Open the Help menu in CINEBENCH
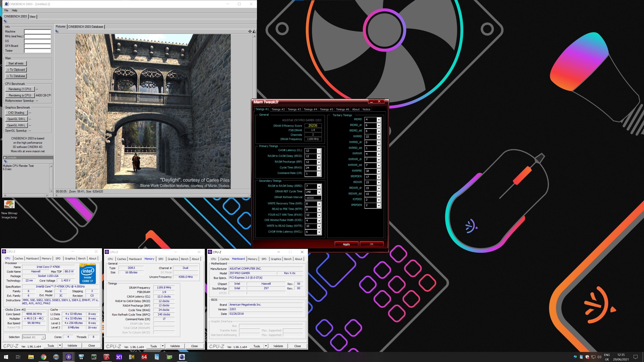644x362 pixels. pos(14,10)
